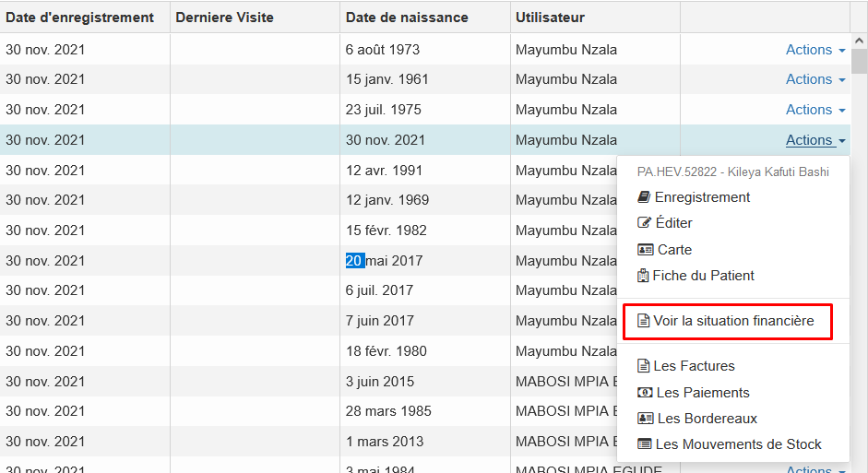Viewport: 868px width, 473px height.
Task: Click the vertical scrollbar thumb
Action: (x=859, y=61)
